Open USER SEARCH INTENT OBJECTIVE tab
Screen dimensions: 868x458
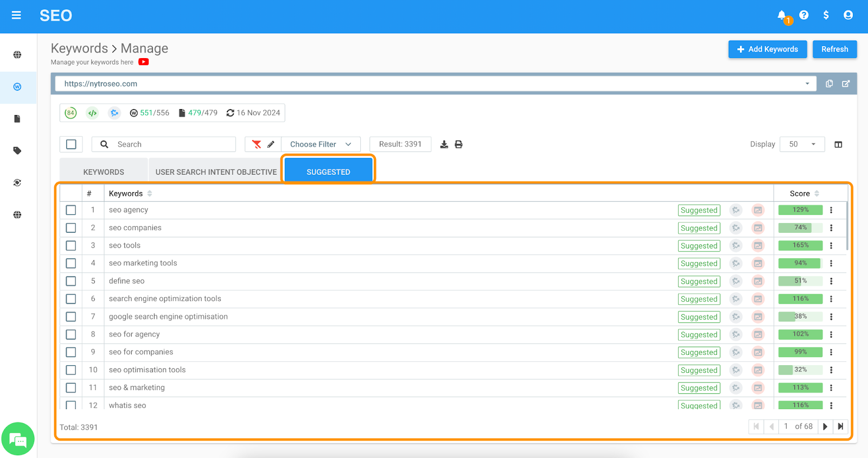tap(216, 172)
